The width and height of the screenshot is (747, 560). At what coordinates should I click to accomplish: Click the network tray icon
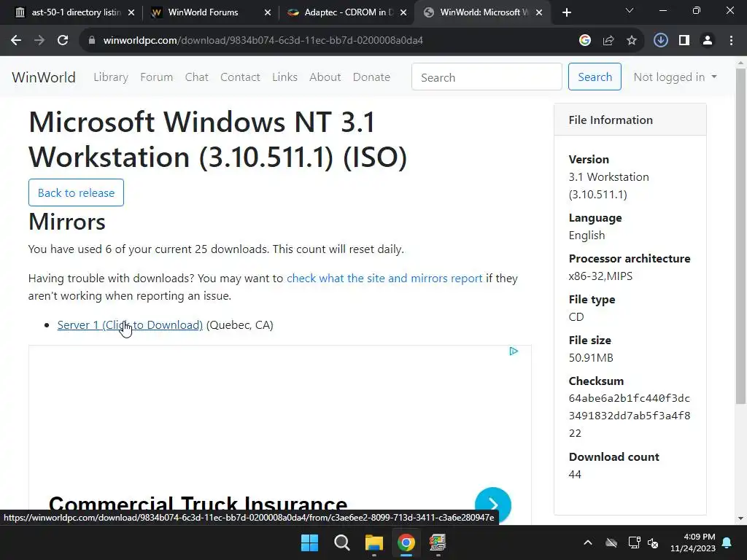[x=634, y=542]
